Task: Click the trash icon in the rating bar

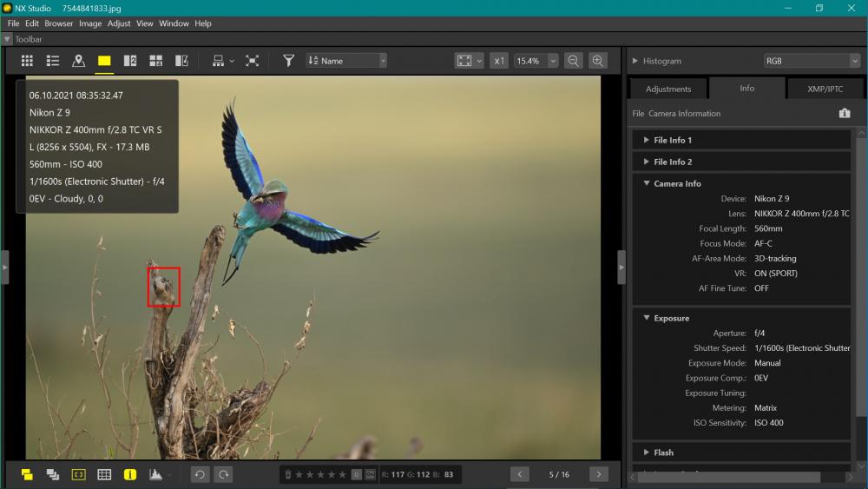Action: pyautogui.click(x=288, y=474)
